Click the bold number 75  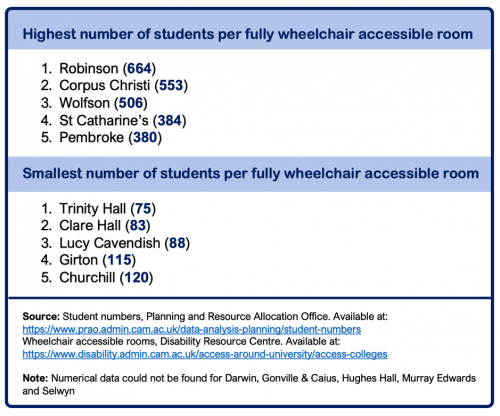click(x=143, y=209)
